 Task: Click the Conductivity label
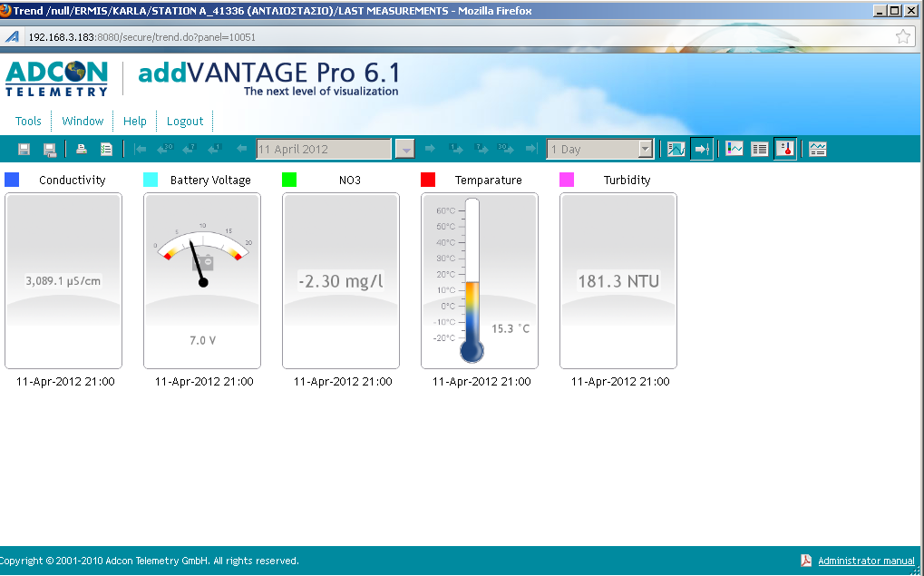[72, 181]
